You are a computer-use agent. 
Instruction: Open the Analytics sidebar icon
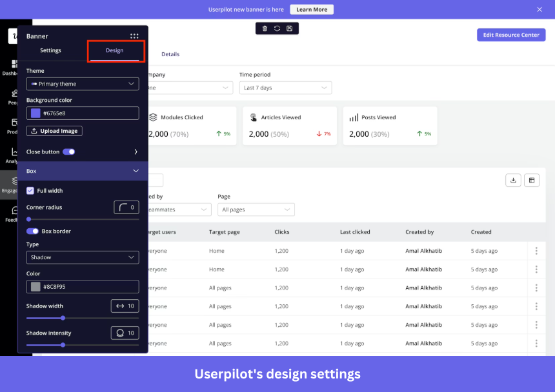tap(14, 152)
